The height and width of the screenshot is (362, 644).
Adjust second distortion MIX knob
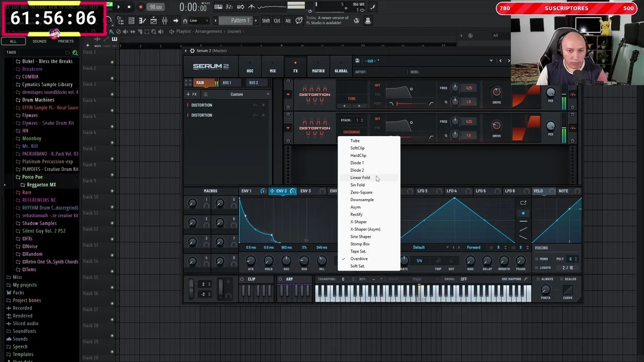point(551,126)
